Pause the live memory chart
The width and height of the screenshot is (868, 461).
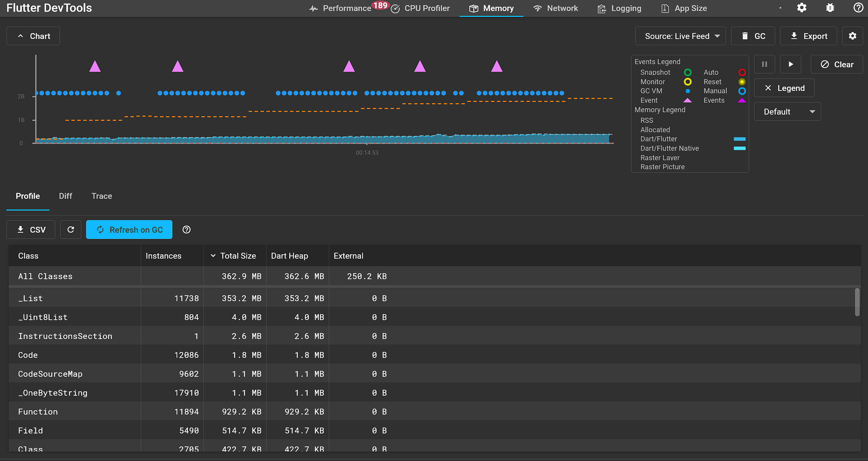[x=764, y=64]
